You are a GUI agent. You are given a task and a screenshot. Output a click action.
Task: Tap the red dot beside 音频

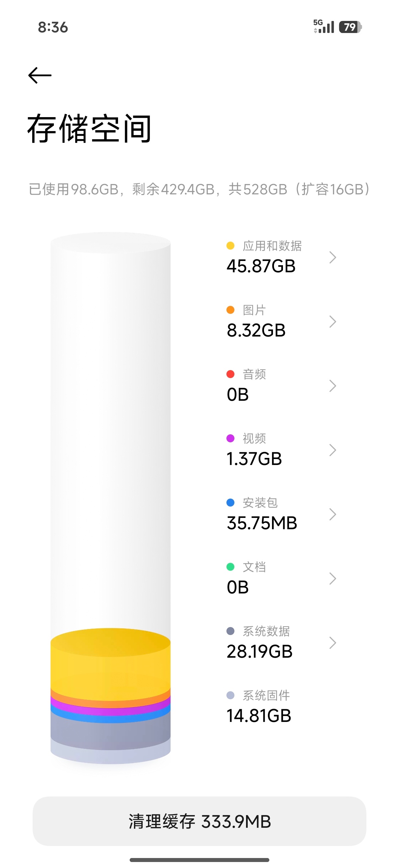coord(230,374)
